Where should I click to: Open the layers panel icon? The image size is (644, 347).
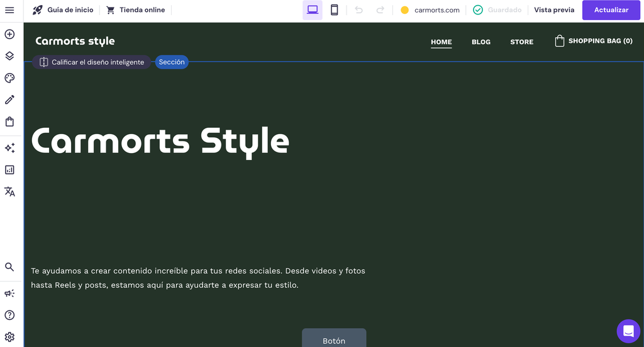9,56
